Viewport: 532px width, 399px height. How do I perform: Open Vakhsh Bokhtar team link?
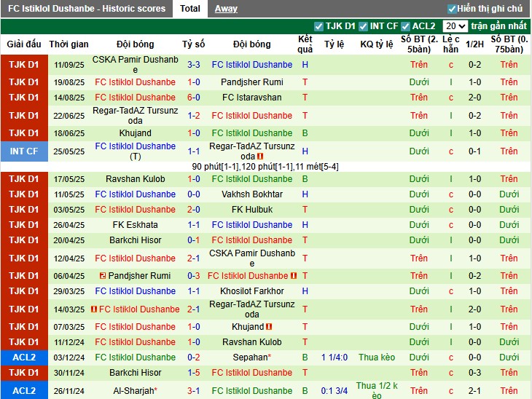[x=251, y=194]
